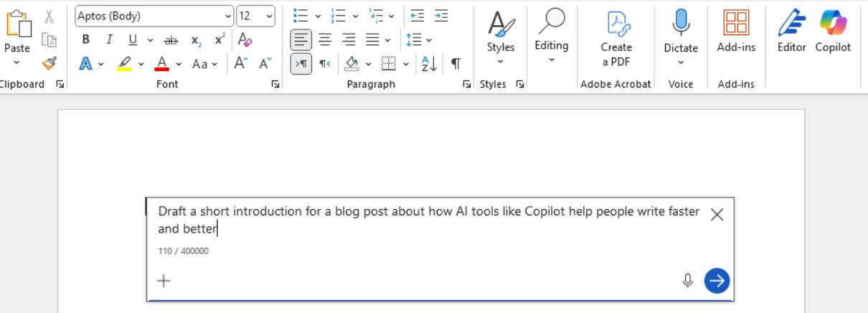Open Line and Paragraph Spacing menu

coord(419,39)
